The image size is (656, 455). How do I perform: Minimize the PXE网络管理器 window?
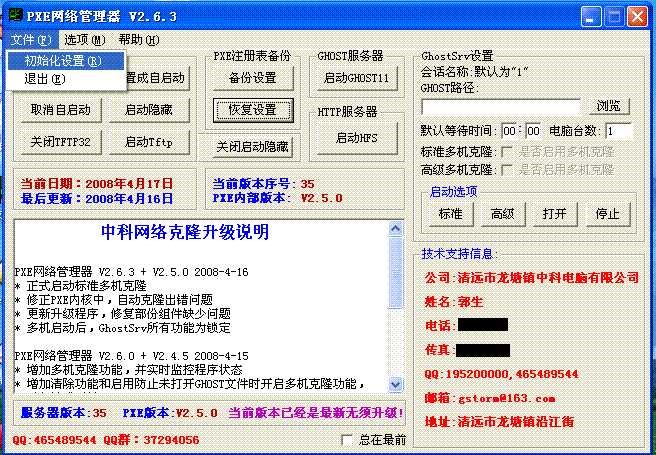coord(591,17)
